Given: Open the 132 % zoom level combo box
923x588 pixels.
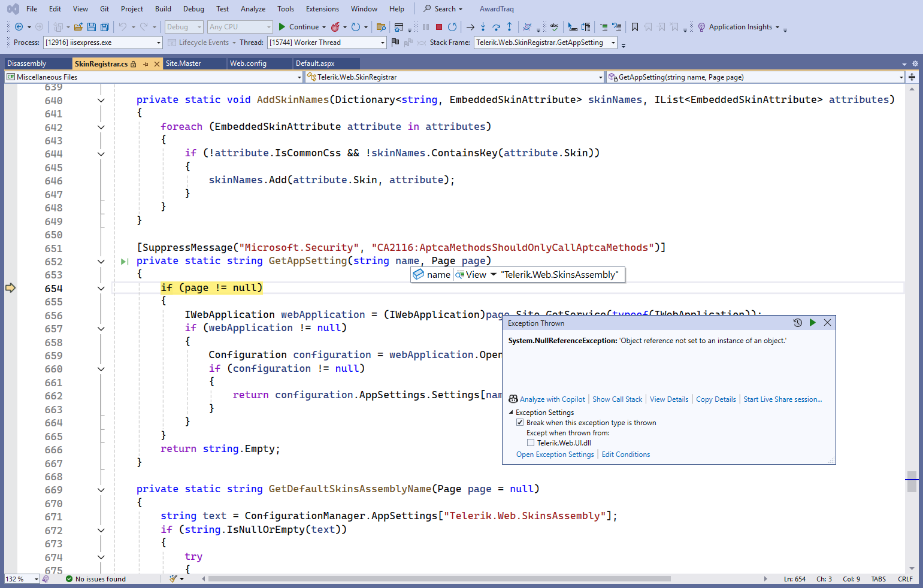Looking at the screenshot, I should (x=36, y=579).
